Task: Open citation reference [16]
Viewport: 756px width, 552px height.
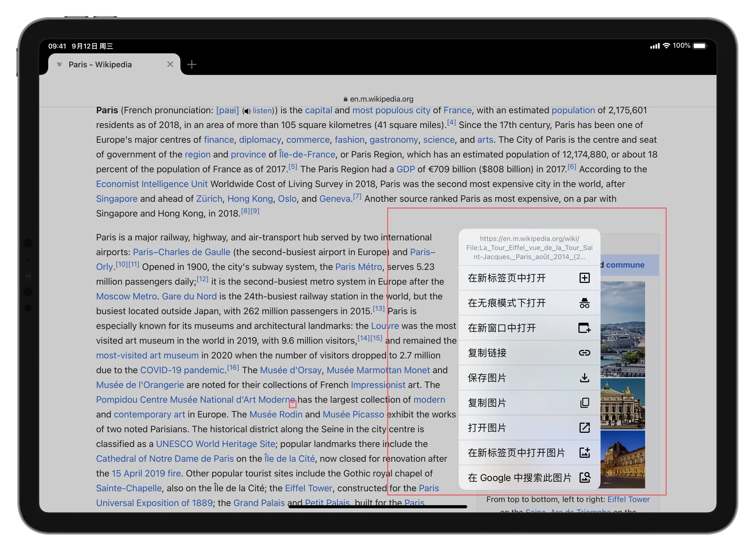Action: pos(233,368)
